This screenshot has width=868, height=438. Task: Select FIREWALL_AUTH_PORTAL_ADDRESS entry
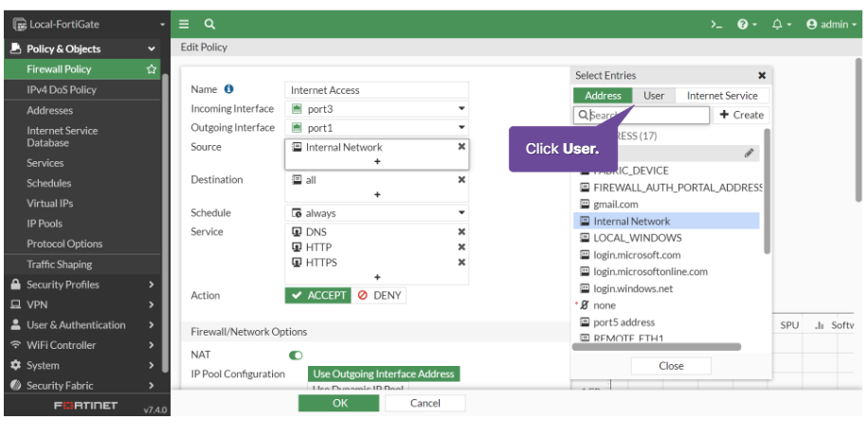[666, 187]
